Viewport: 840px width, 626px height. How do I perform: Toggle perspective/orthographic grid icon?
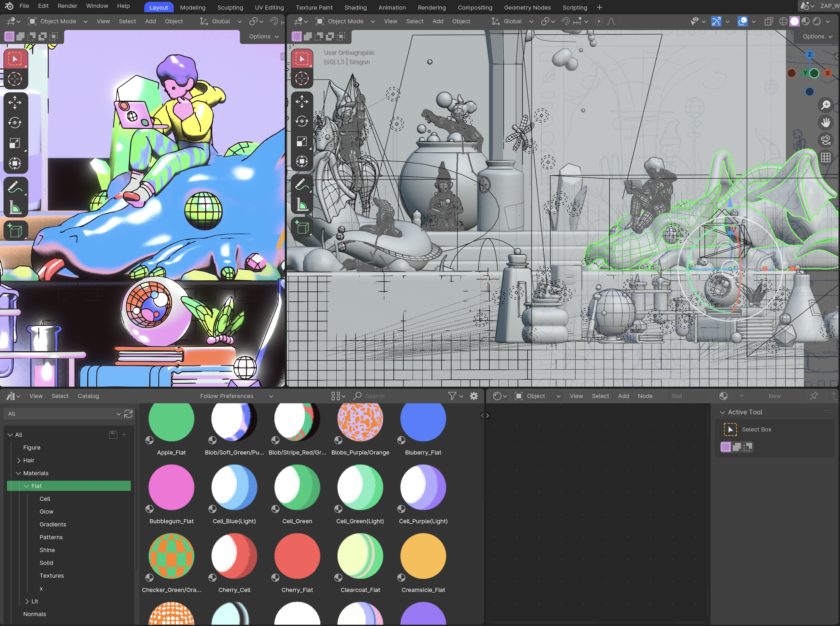[826, 158]
